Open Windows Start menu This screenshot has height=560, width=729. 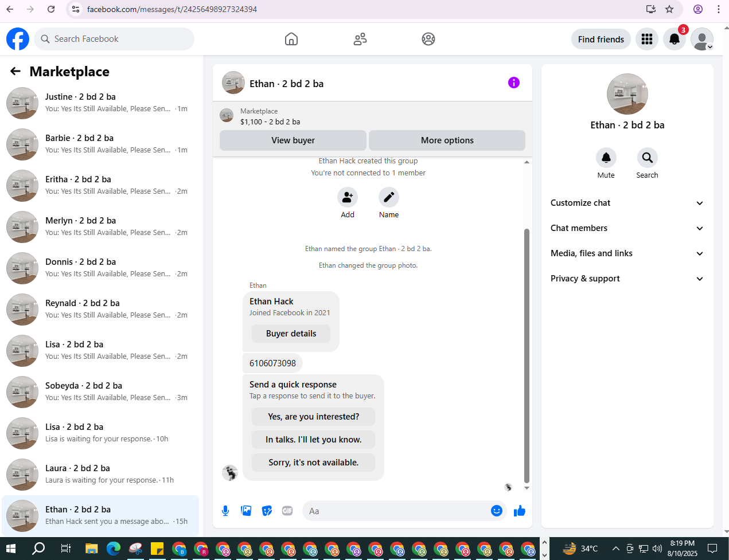pos(10,549)
